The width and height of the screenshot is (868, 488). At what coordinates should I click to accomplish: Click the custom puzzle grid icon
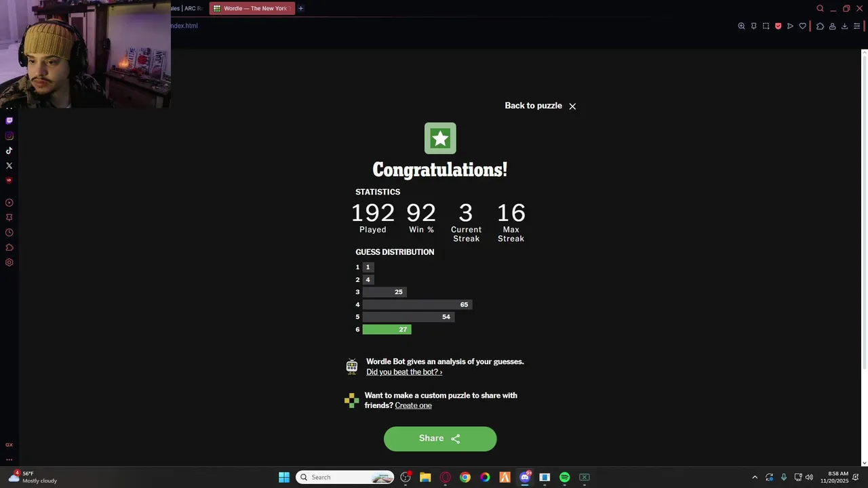tap(351, 401)
